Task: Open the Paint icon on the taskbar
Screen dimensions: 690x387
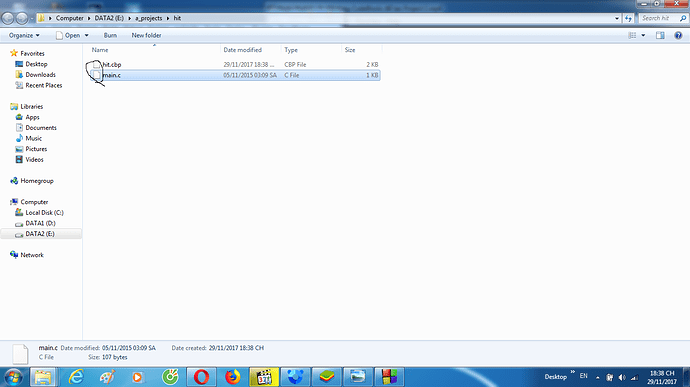Action: point(107,377)
